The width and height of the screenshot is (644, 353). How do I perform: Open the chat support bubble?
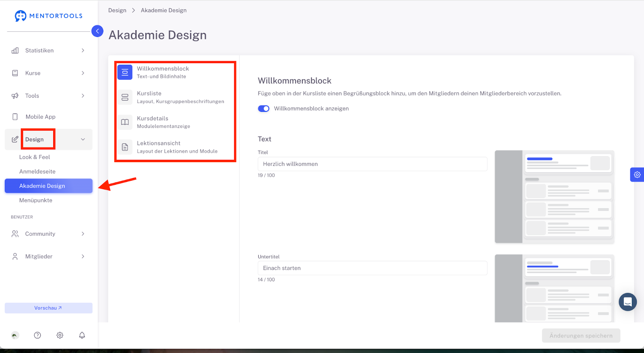pyautogui.click(x=627, y=302)
